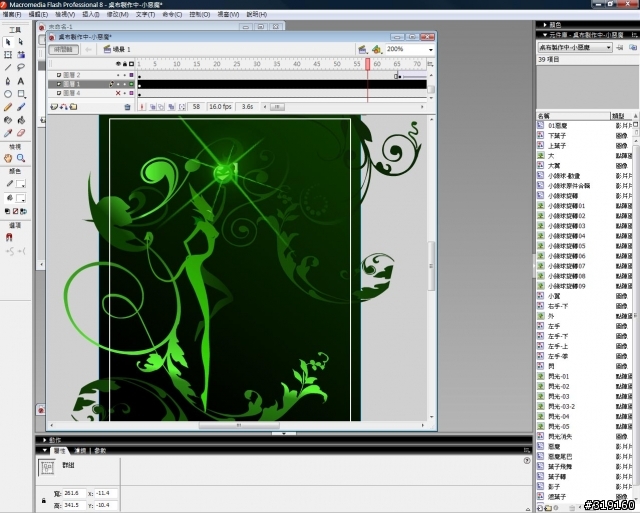Select the Rectangle tool
This screenshot has width=640, height=513.
[21, 94]
